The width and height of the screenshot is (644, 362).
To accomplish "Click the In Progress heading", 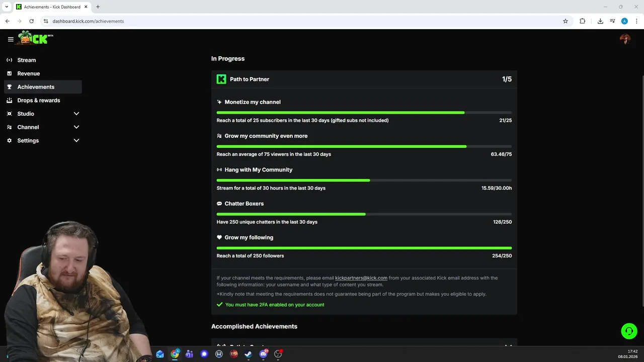I will pos(228,59).
